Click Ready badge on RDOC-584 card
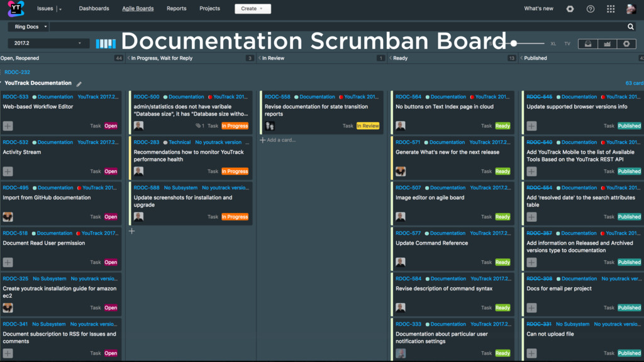Viewport: 644px width, 362px height. 502,308
